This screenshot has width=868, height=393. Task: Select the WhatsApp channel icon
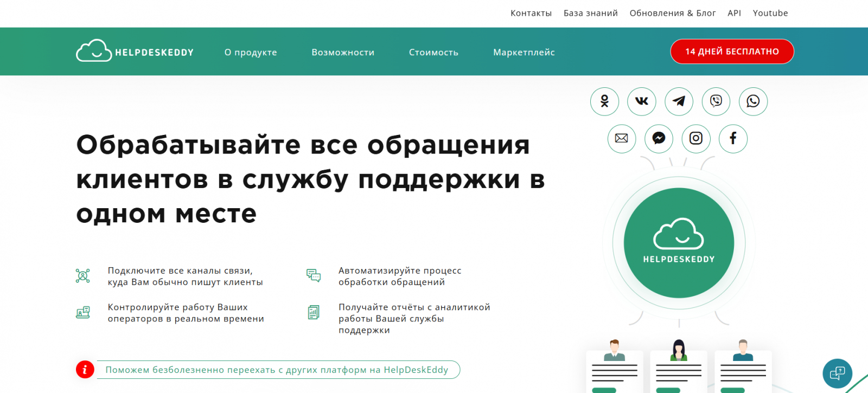[x=753, y=101]
